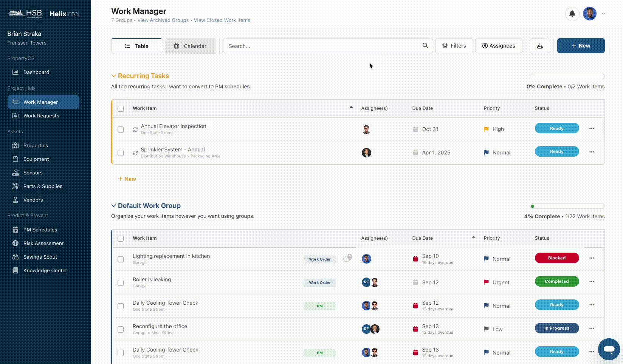Check the Sep 13 Daily Cooling Tower checkbox
This screenshot has width=623, height=364.
(121, 353)
